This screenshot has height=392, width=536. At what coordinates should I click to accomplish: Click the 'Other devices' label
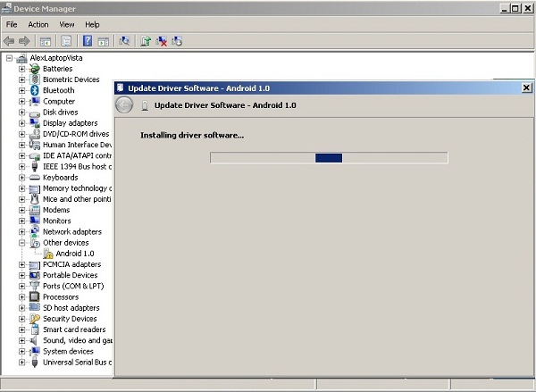tap(65, 243)
